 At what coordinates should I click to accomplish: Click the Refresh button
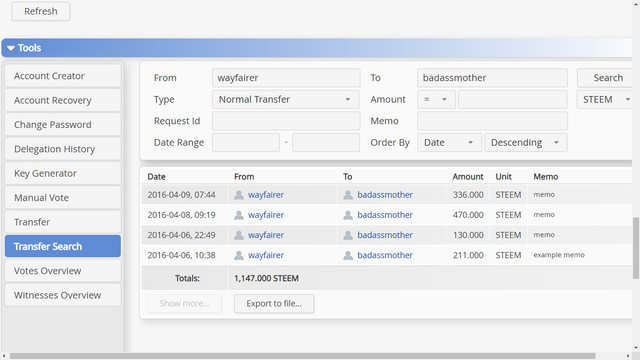click(41, 11)
